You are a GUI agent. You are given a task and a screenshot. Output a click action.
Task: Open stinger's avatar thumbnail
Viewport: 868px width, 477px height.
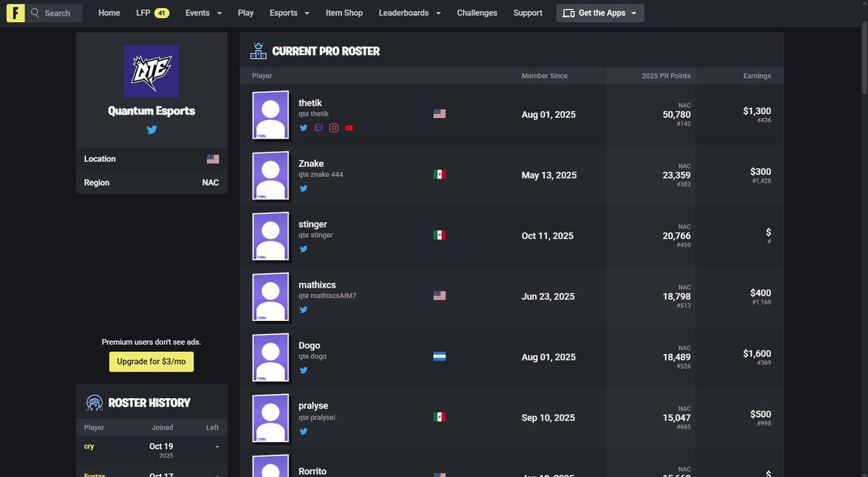pos(271,236)
